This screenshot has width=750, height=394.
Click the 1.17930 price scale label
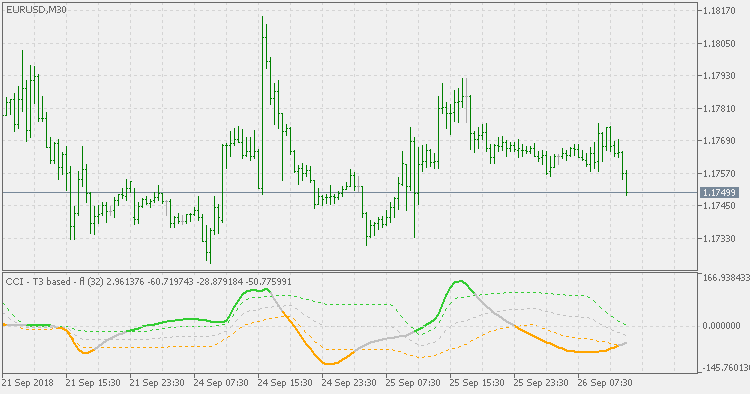719,76
